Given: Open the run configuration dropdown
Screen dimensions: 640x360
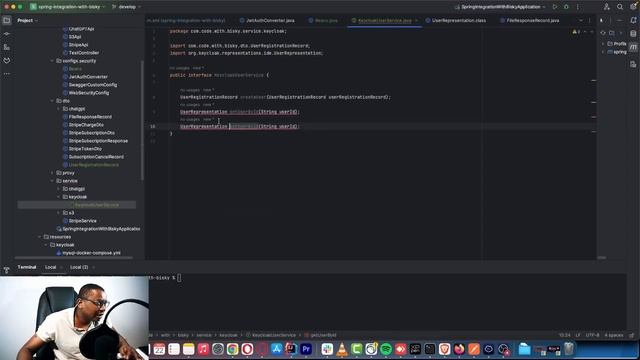Looking at the screenshot, I should coord(501,7).
